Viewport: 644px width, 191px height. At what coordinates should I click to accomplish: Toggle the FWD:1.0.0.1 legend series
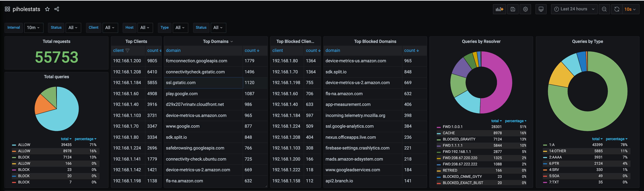click(452, 127)
